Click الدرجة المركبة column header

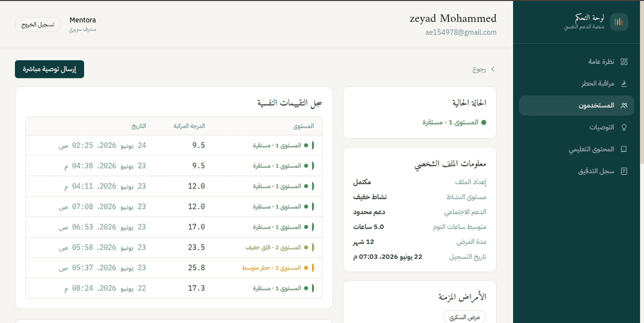pyautogui.click(x=189, y=126)
